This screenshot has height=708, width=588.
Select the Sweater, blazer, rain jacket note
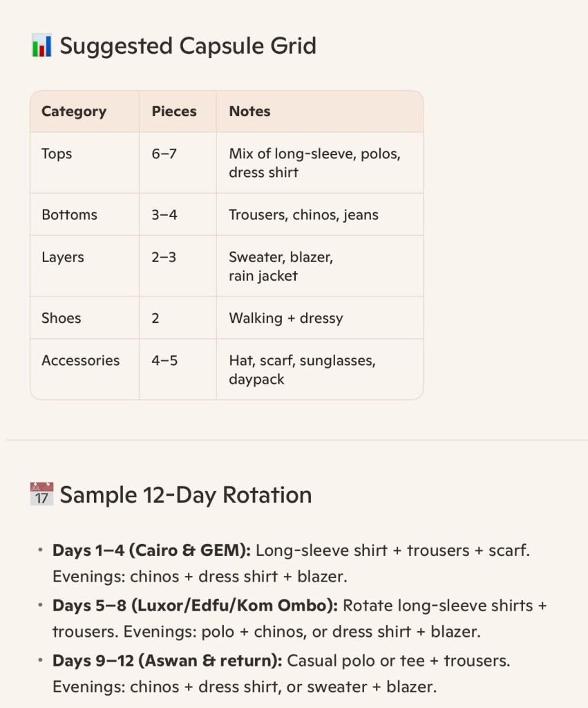pos(281,266)
